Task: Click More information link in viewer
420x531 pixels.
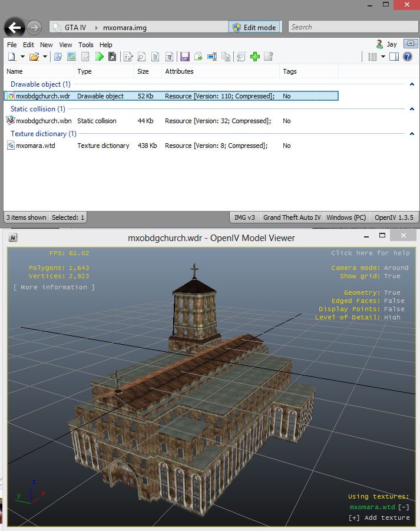Action: pos(54,287)
